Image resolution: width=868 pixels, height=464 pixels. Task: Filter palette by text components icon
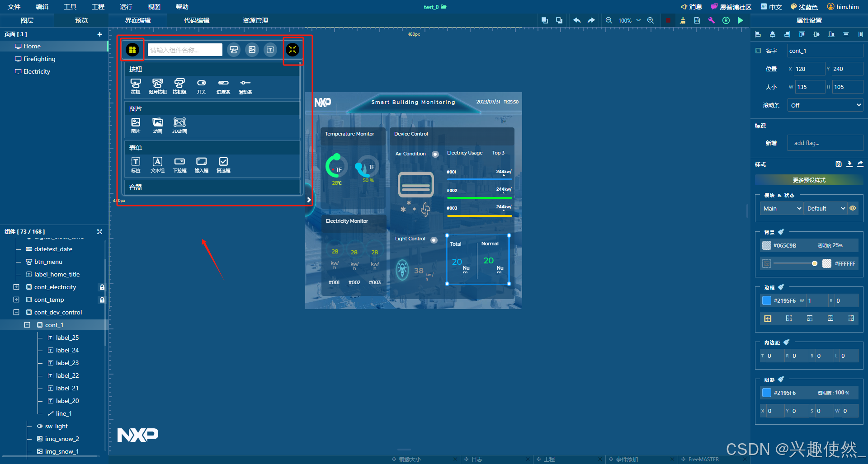(x=270, y=50)
